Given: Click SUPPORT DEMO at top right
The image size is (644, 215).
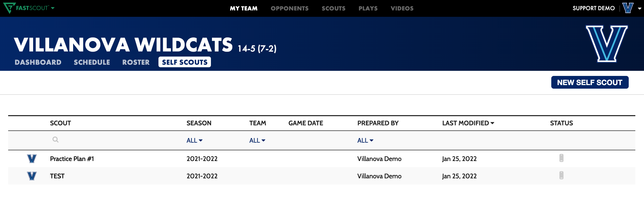Looking at the screenshot, I should (x=594, y=8).
